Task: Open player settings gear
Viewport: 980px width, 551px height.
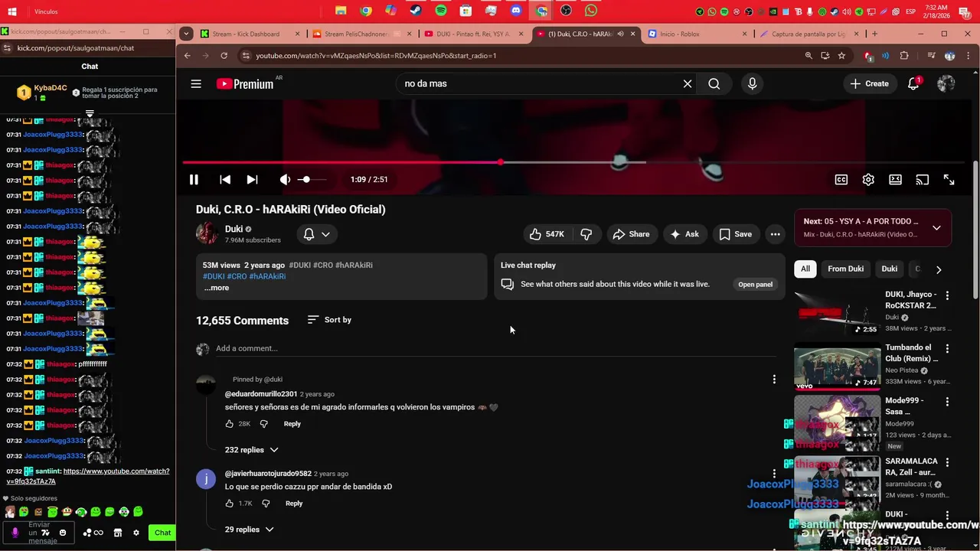Action: [x=868, y=180]
